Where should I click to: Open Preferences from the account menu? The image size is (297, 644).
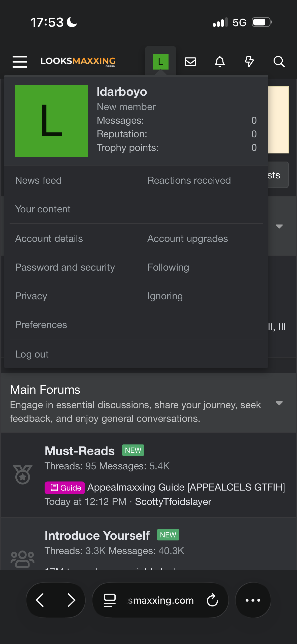[41, 325]
